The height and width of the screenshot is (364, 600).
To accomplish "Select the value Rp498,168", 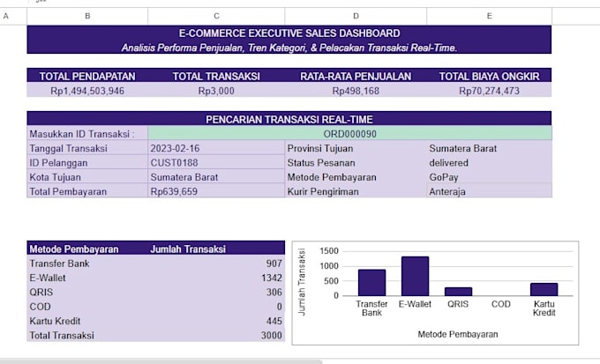I will 356,91.
